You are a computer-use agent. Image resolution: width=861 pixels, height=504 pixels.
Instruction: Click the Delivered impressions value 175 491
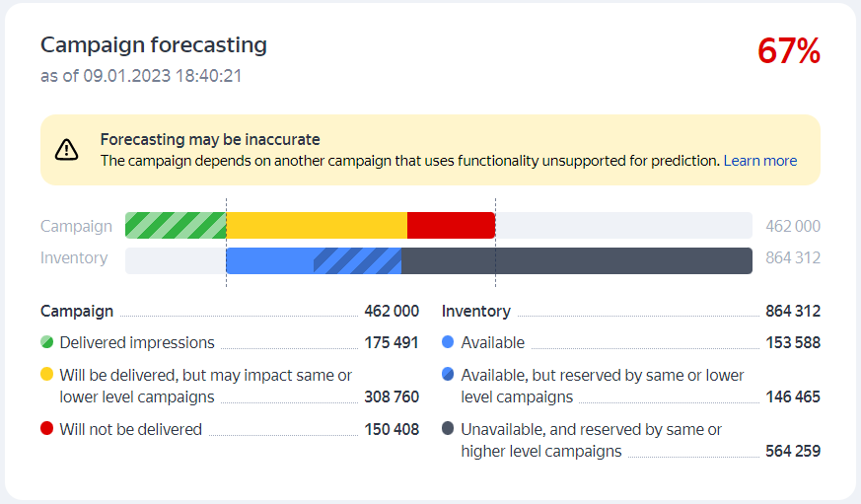click(x=392, y=343)
